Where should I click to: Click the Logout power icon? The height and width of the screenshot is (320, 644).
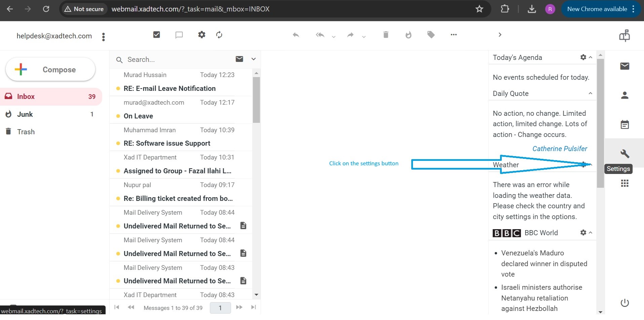624,303
